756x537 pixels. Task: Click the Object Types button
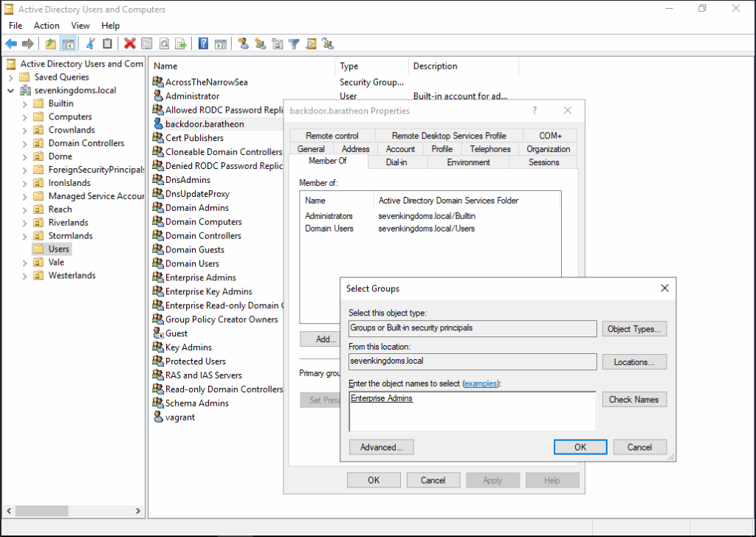[x=634, y=329]
